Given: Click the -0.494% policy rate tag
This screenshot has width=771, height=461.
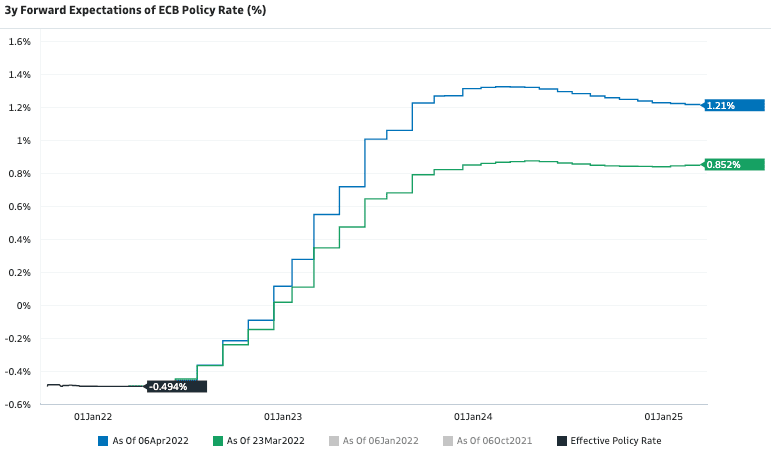Looking at the screenshot, I should [x=177, y=386].
